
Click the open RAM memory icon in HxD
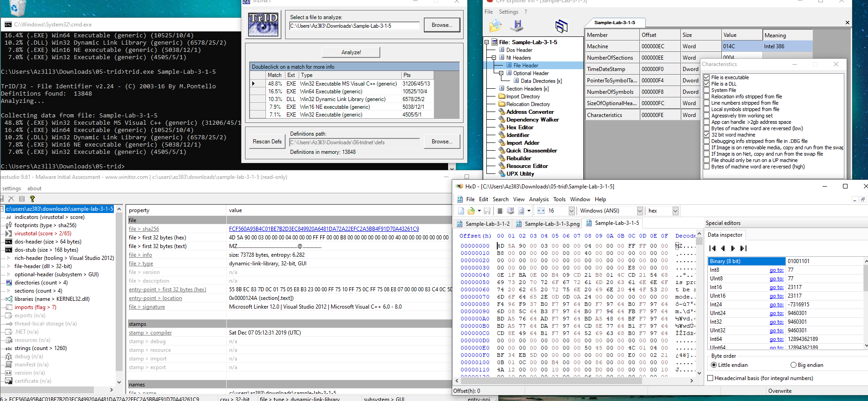coord(500,211)
